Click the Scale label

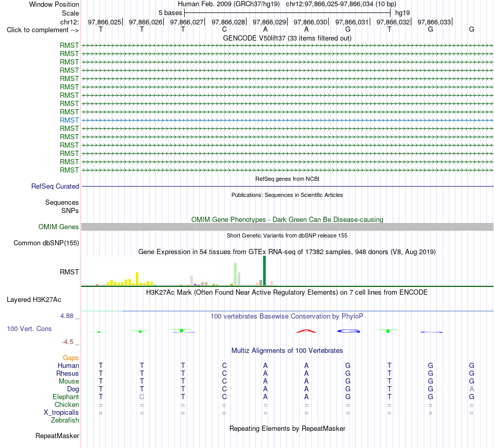click(70, 13)
